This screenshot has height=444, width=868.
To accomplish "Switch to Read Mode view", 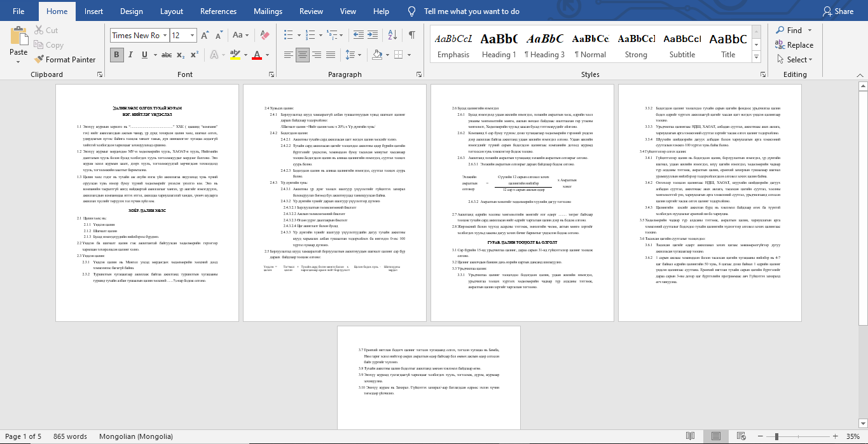I will click(690, 436).
